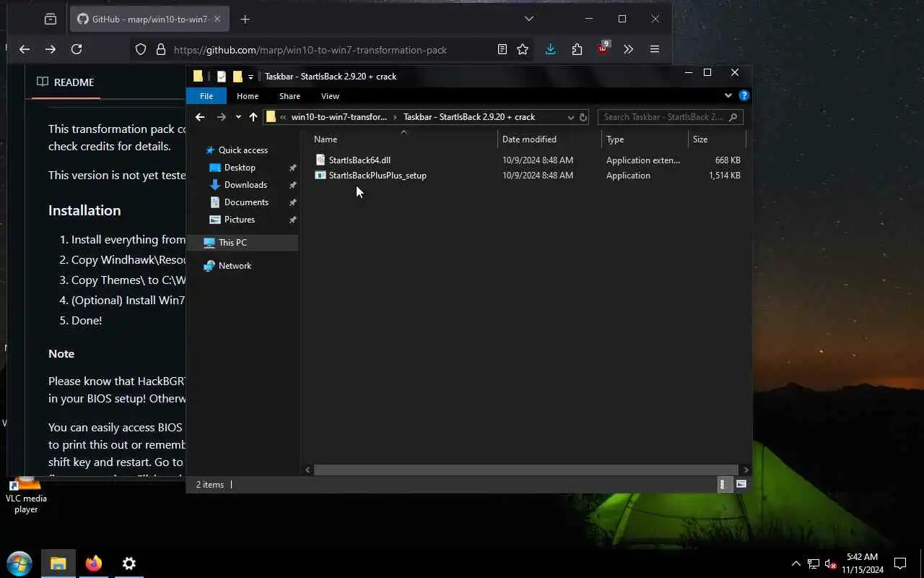Click the horizontal scrollbar in file list
This screenshot has width=924, height=578.
(526, 470)
